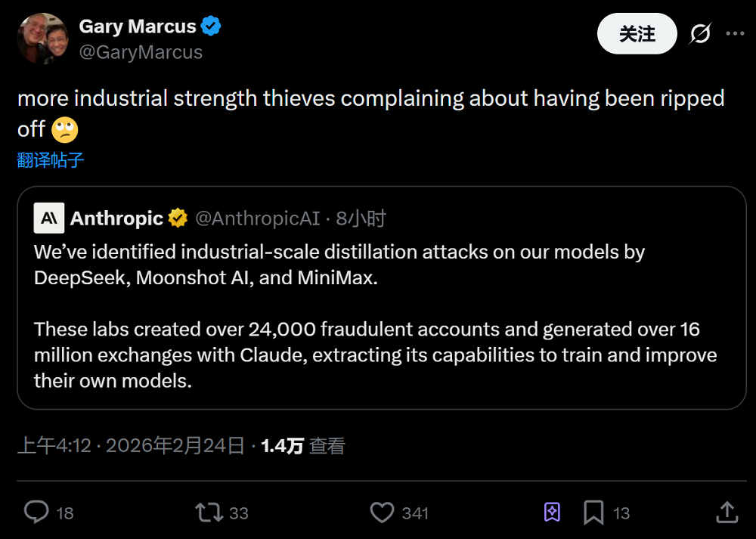
Task: Translate the post via 翻译帖子 link
Action: point(51,160)
